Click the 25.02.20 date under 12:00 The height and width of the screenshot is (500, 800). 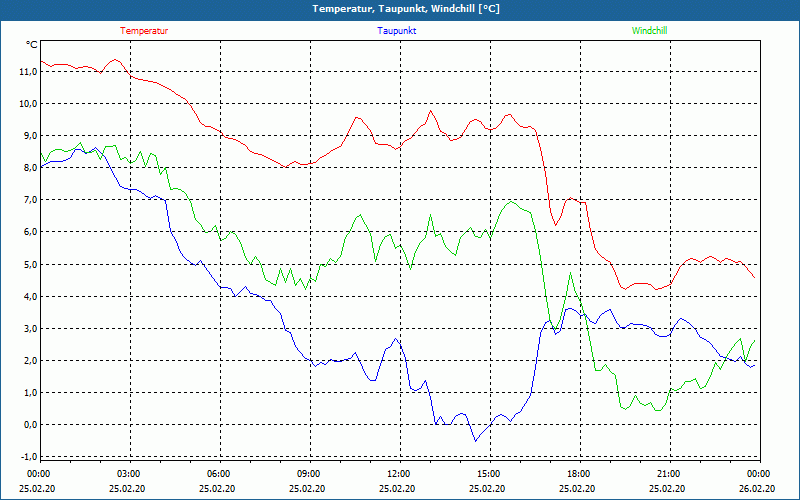click(x=397, y=489)
